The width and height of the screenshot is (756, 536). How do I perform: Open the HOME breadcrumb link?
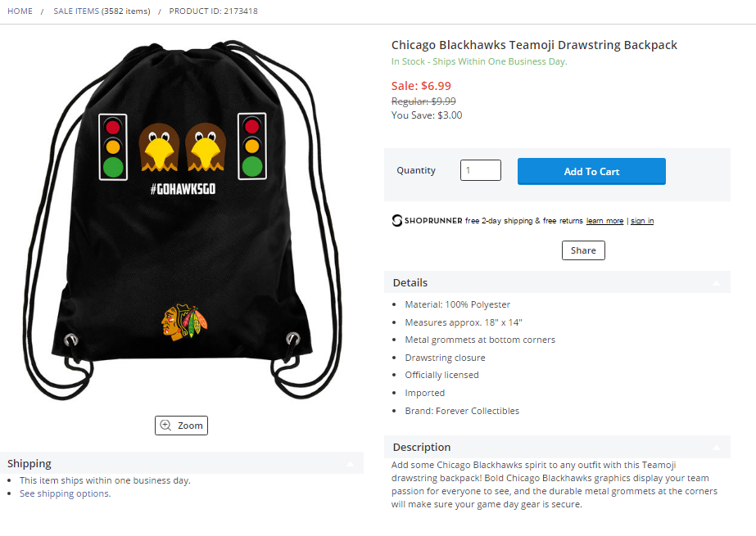(x=20, y=11)
